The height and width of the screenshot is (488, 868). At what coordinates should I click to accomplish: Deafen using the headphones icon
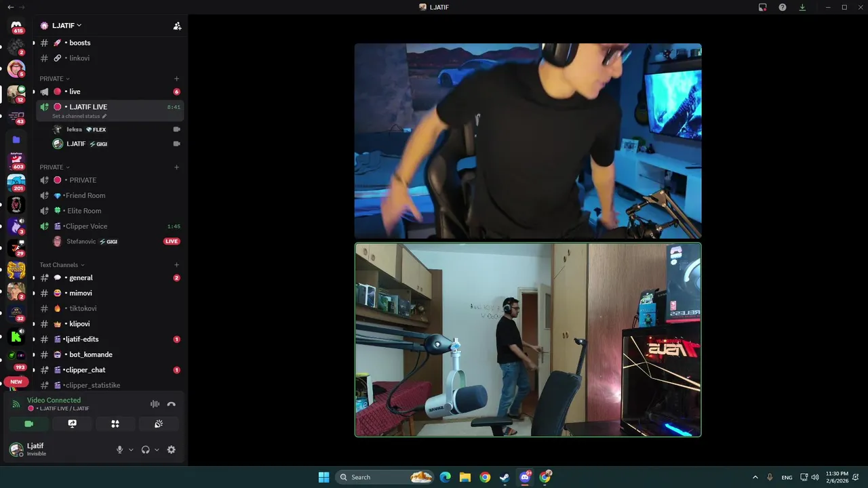(145, 449)
